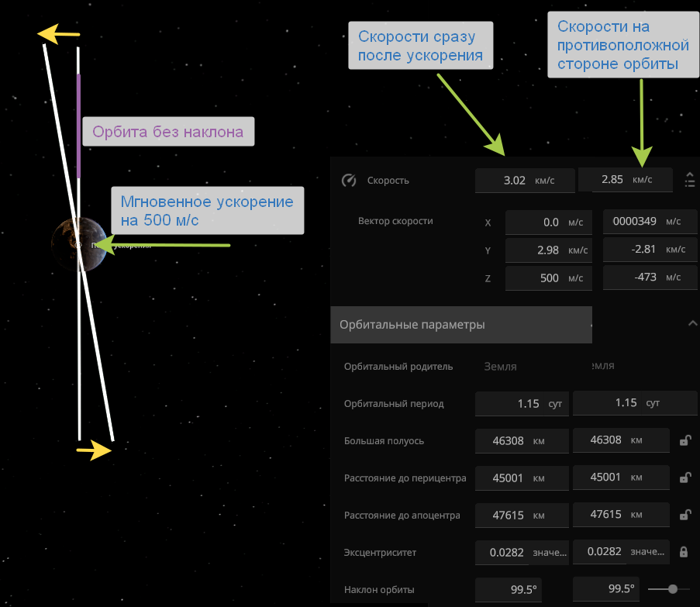700x607 pixels.
Task: Click the Орбитальные параметры section header
Action: coord(461,325)
